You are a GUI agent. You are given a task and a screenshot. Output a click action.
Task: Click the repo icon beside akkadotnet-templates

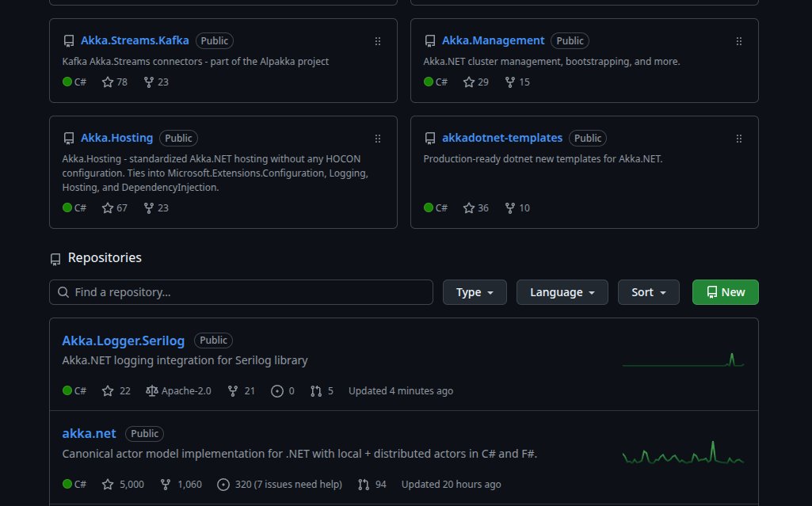coord(430,138)
